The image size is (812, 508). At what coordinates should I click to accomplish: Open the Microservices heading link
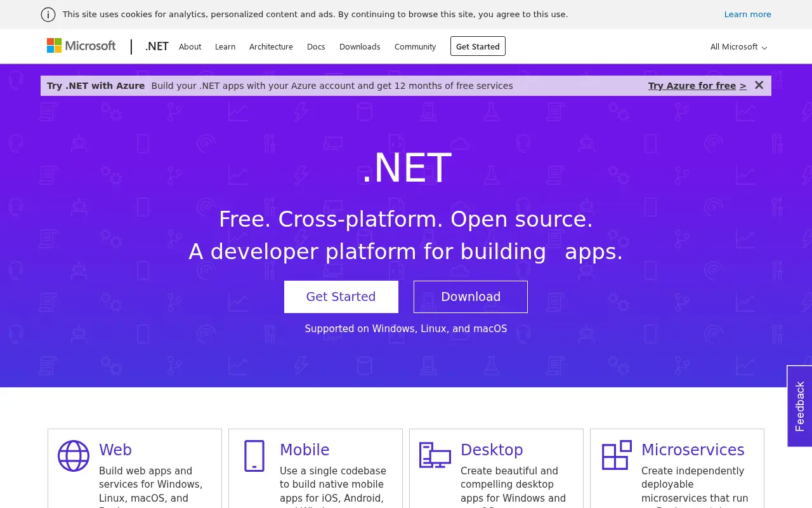pos(693,450)
